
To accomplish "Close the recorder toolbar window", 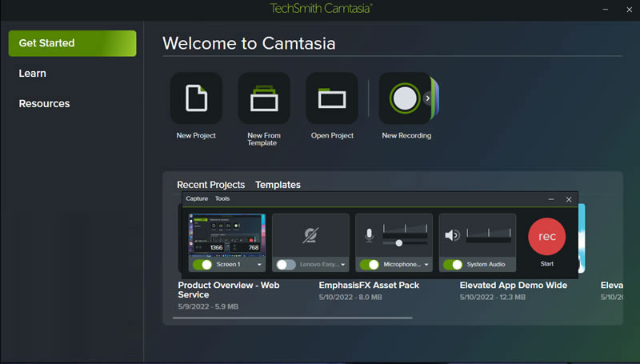I will click(569, 199).
